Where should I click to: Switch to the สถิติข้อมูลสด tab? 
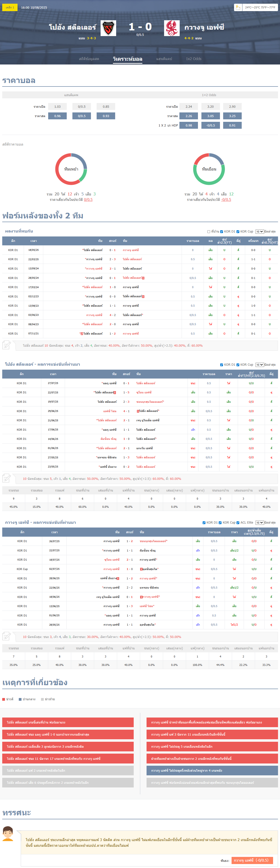click(89, 59)
